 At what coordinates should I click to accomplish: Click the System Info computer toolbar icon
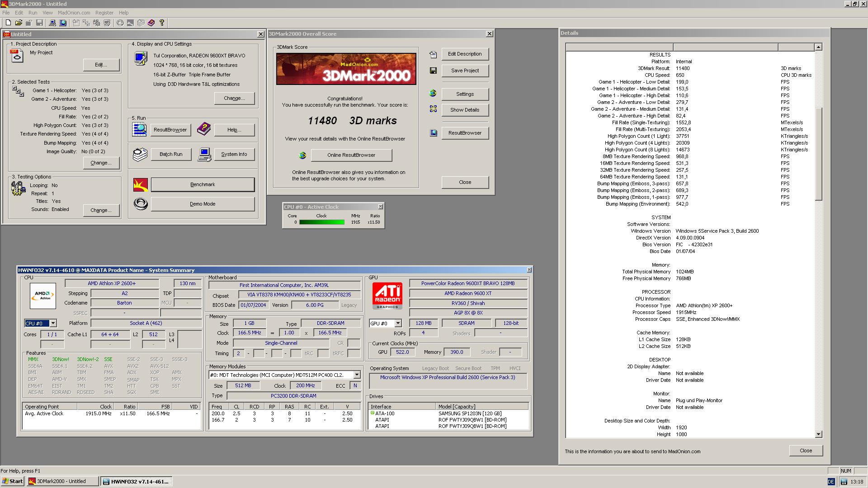(52, 23)
